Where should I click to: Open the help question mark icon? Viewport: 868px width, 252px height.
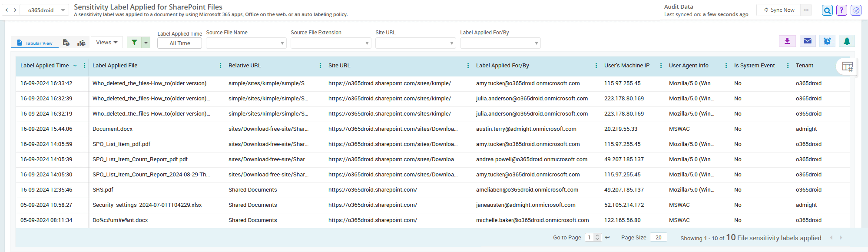point(841,10)
